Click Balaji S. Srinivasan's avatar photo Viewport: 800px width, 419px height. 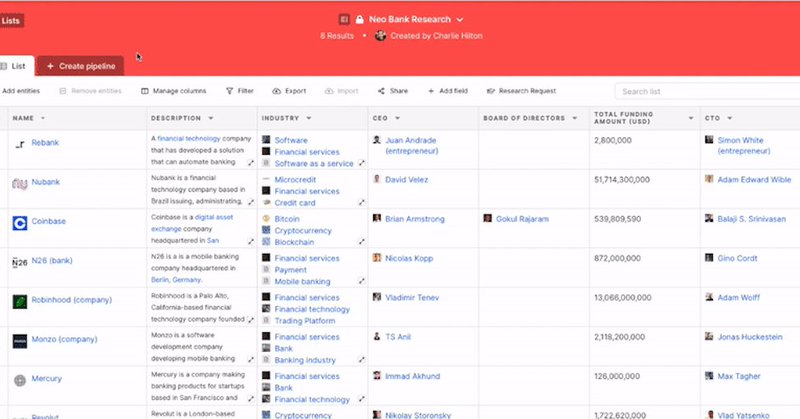pyautogui.click(x=709, y=218)
